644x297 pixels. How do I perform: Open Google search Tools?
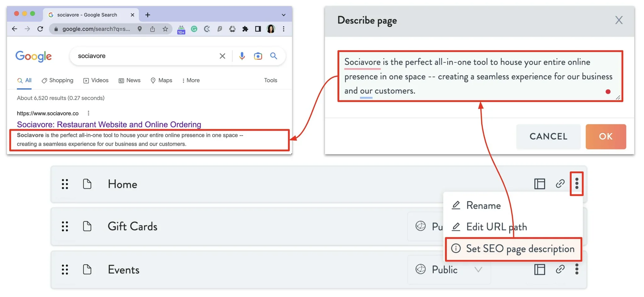270,80
